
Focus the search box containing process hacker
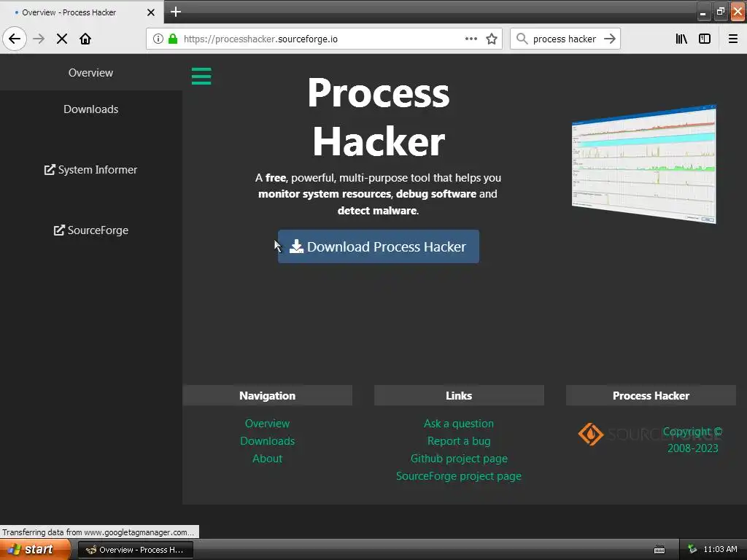(x=564, y=39)
